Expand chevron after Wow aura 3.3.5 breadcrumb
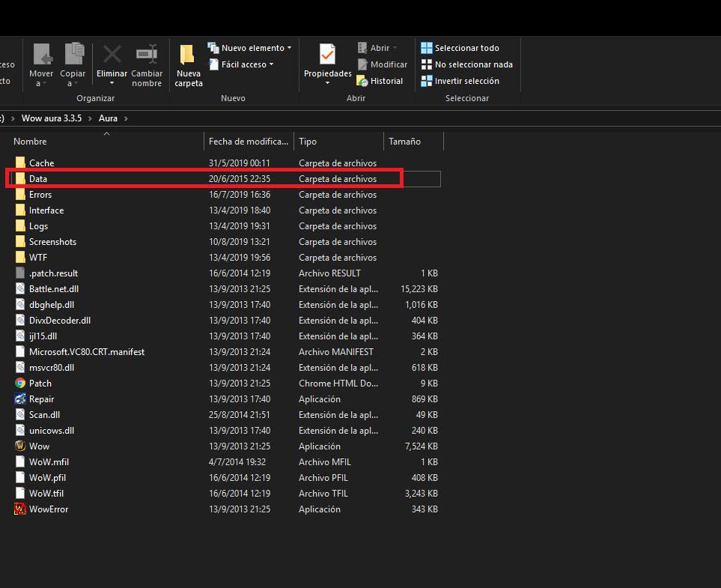 (90, 118)
